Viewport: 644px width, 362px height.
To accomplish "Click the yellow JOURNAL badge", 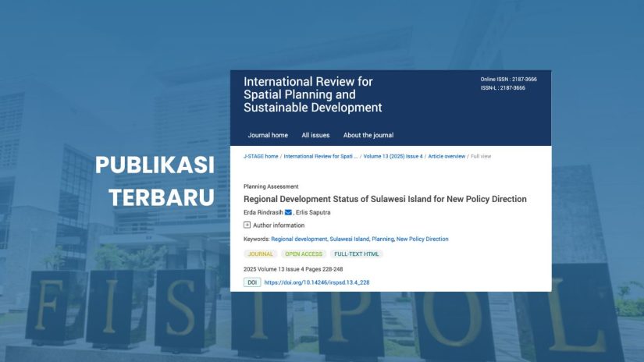I will pos(261,254).
